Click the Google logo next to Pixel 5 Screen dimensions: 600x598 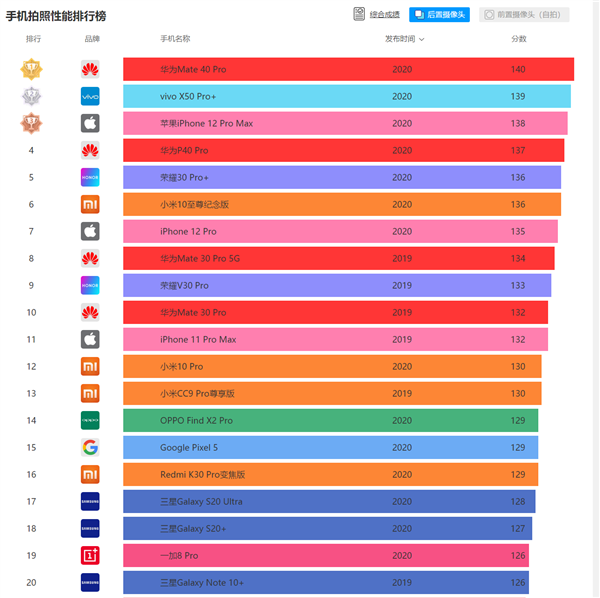click(x=90, y=447)
